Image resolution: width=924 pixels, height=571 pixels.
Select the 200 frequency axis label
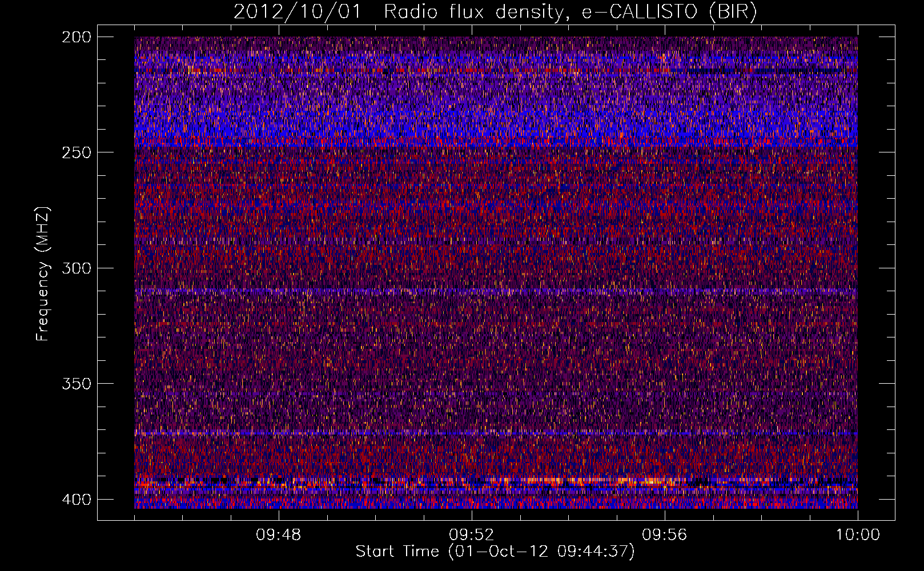pos(76,37)
